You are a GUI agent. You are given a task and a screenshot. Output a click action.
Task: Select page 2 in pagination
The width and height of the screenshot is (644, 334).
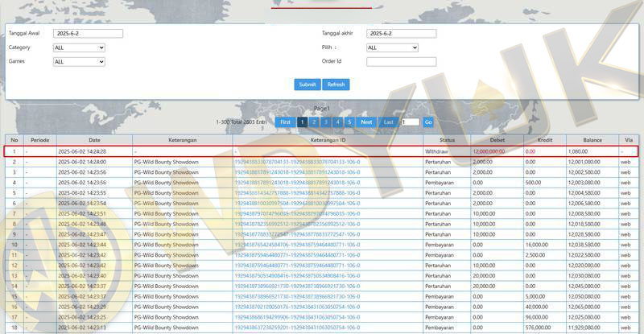315,122
